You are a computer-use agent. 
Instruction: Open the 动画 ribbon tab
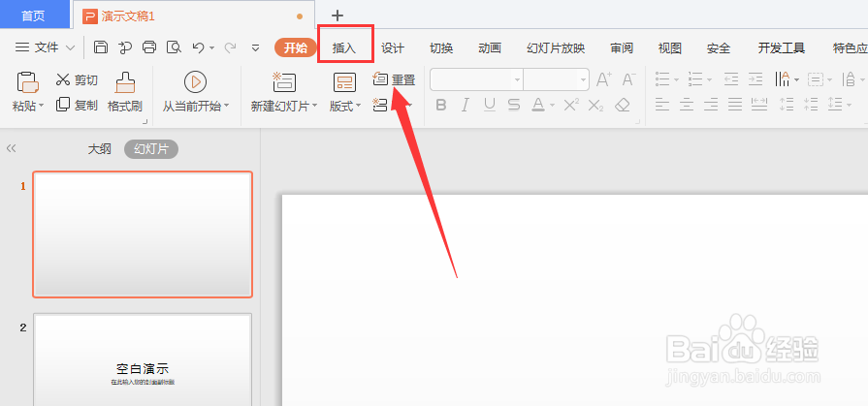(x=490, y=48)
